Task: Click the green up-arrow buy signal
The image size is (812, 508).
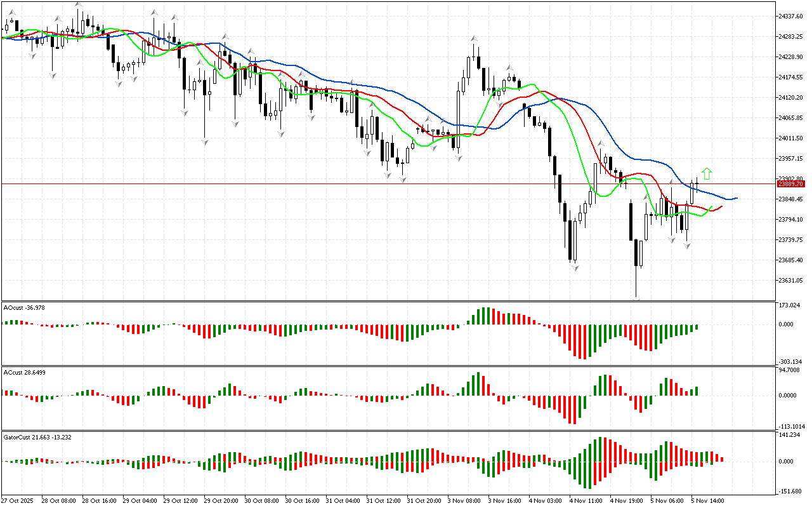Action: (x=707, y=173)
